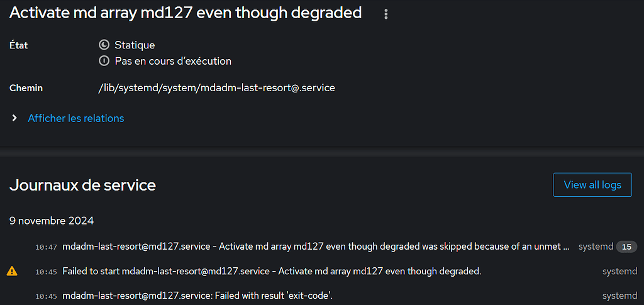This screenshot has height=305, width=644.
Task: Open the Afficher les relations link
Action: click(x=76, y=118)
